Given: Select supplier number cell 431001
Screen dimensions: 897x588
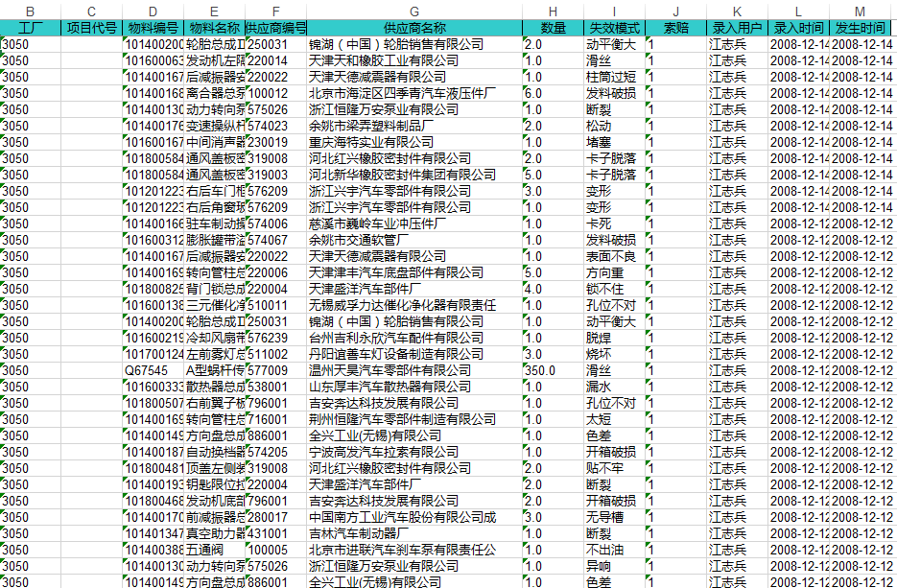Looking at the screenshot, I should coord(275,533).
